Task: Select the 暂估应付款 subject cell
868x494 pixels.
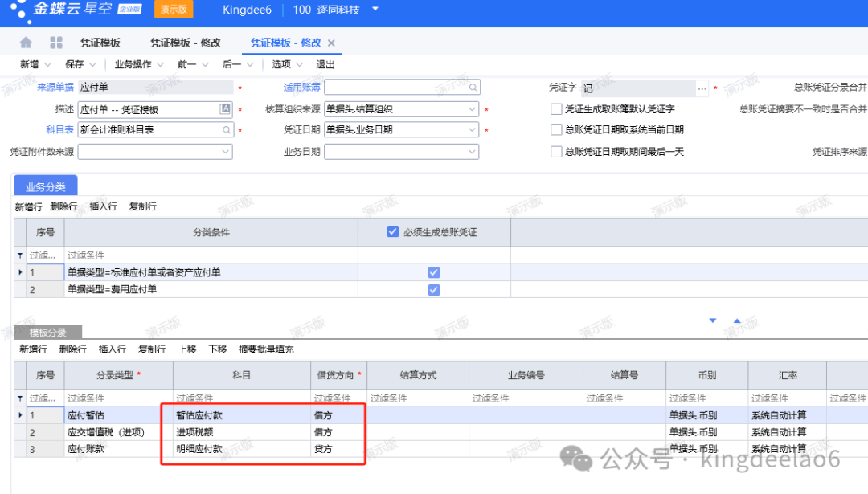Action: pos(241,415)
